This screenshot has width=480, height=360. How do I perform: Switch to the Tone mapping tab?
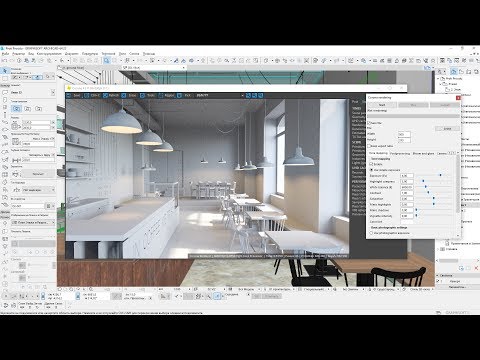(378, 153)
